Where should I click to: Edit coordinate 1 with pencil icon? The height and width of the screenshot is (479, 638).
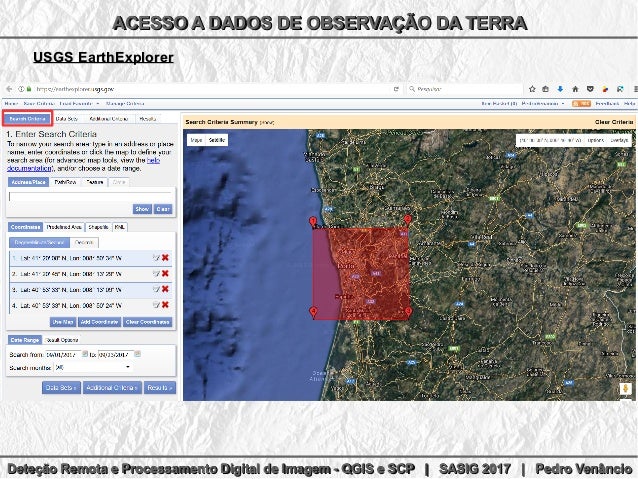click(156, 258)
